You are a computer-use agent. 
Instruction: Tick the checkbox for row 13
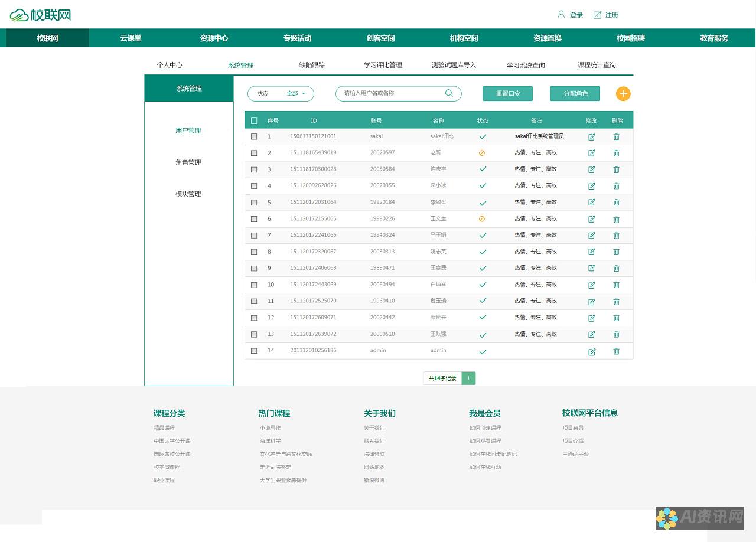pyautogui.click(x=254, y=334)
